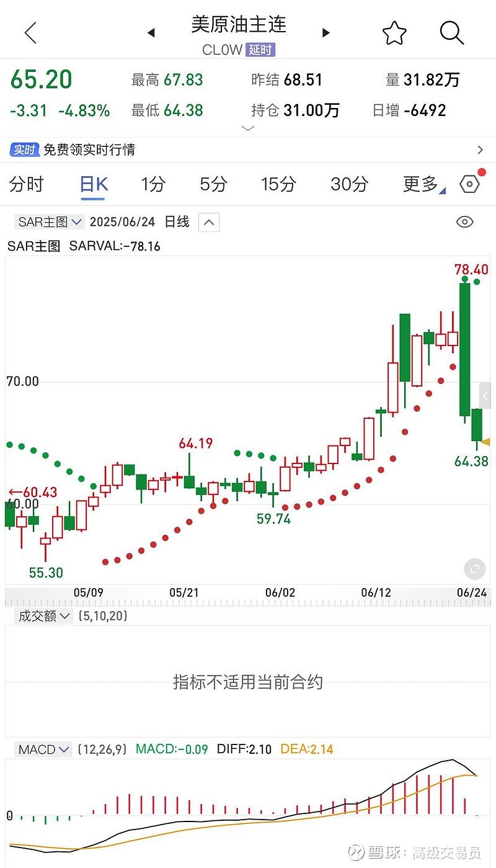Open chart settings hexagon icon
Screen dimensions: 496x868
click(x=470, y=184)
